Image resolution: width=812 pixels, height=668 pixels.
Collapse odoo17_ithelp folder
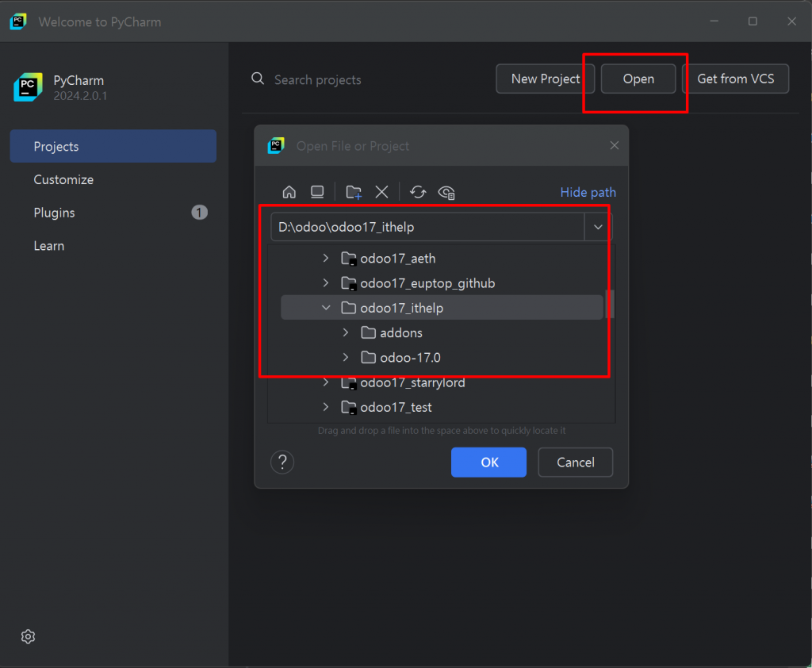(x=326, y=308)
